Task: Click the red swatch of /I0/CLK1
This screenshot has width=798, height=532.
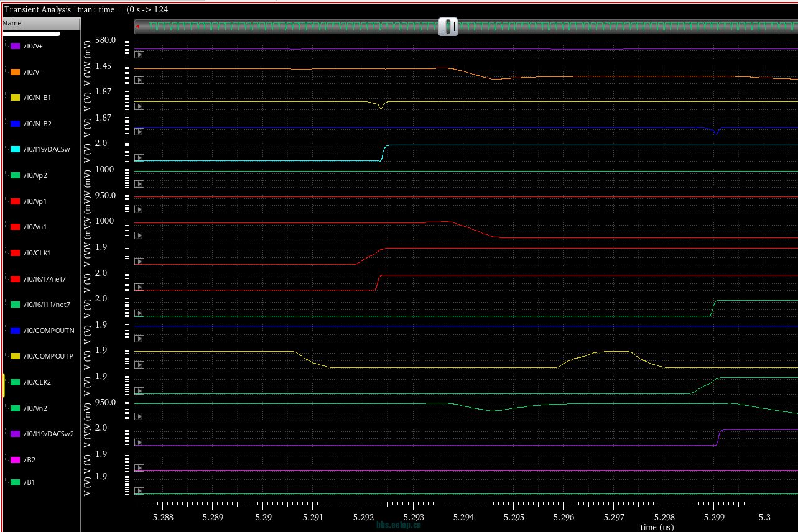Action: pos(16,253)
